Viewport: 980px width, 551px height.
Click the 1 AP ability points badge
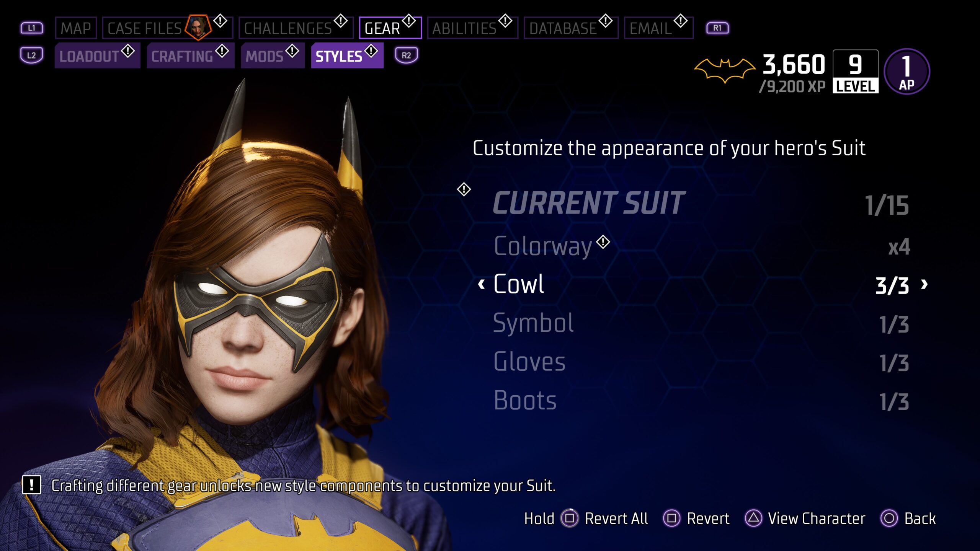[906, 72]
